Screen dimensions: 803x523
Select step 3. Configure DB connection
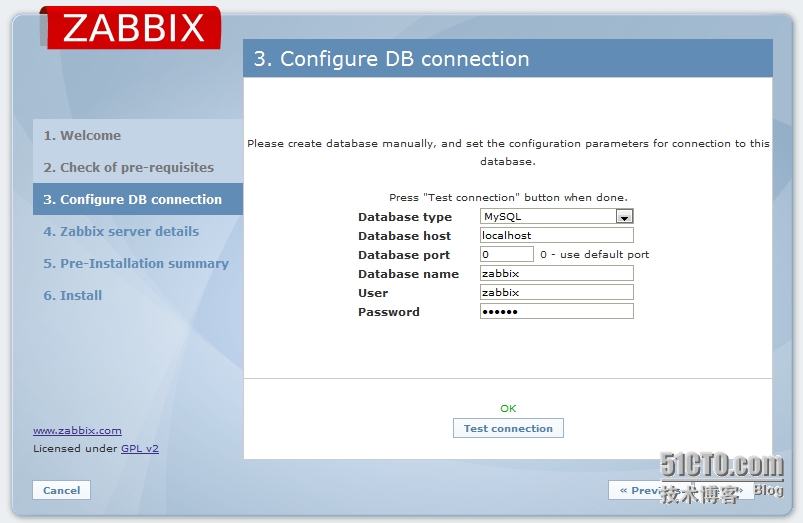138,199
